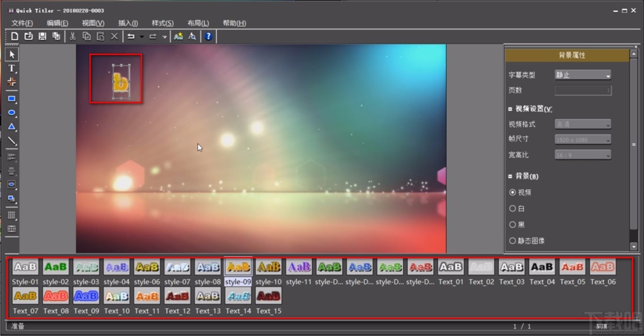This screenshot has width=644, height=336.
Task: Pick the rectangle shape tool
Action: [x=12, y=99]
